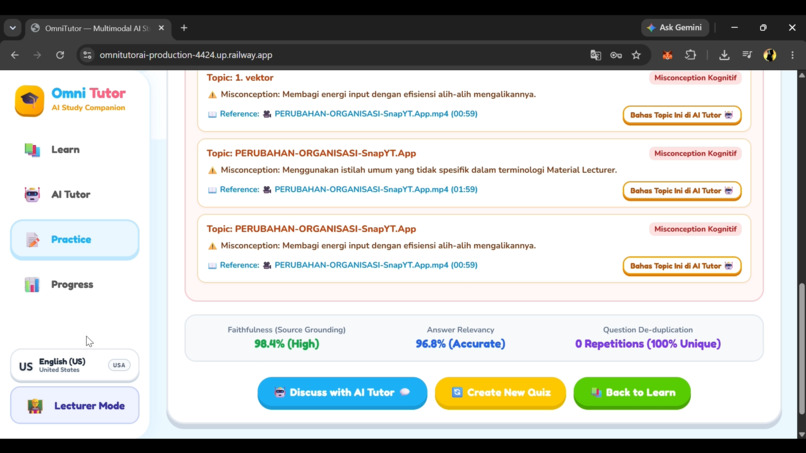Image resolution: width=806 pixels, height=453 pixels.
Task: Click Create New Quiz button
Action: click(x=500, y=392)
